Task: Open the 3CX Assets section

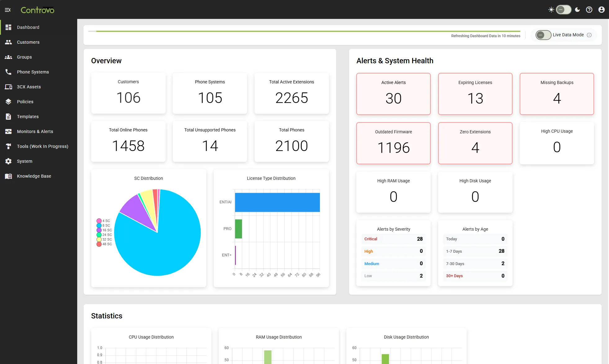Action: click(x=29, y=87)
